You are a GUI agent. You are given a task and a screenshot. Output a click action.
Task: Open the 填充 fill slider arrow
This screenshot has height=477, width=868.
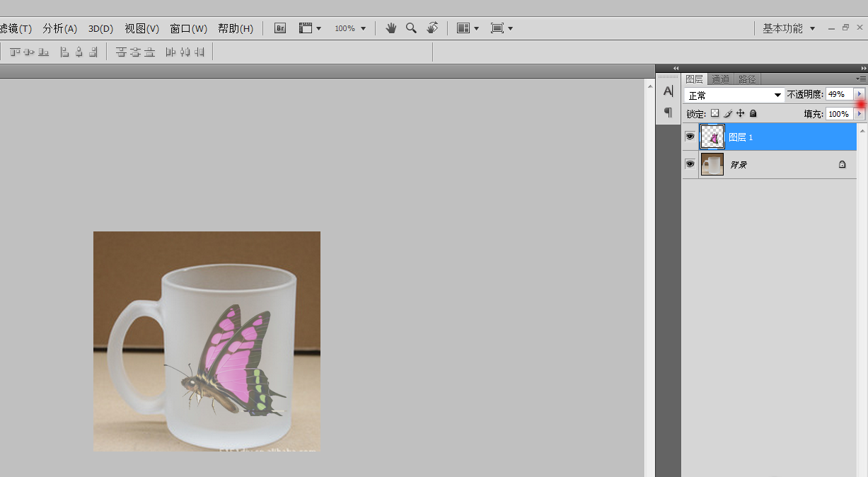click(860, 114)
